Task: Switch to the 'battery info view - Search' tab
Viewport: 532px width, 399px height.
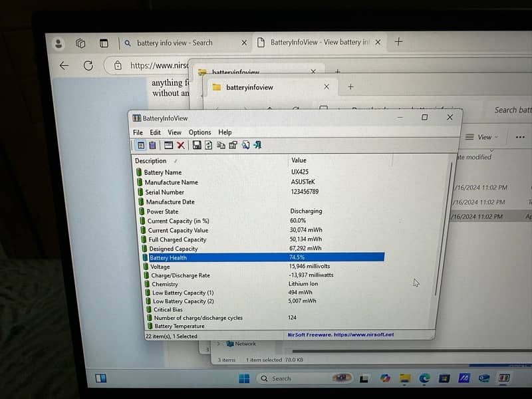Action: pyautogui.click(x=174, y=43)
